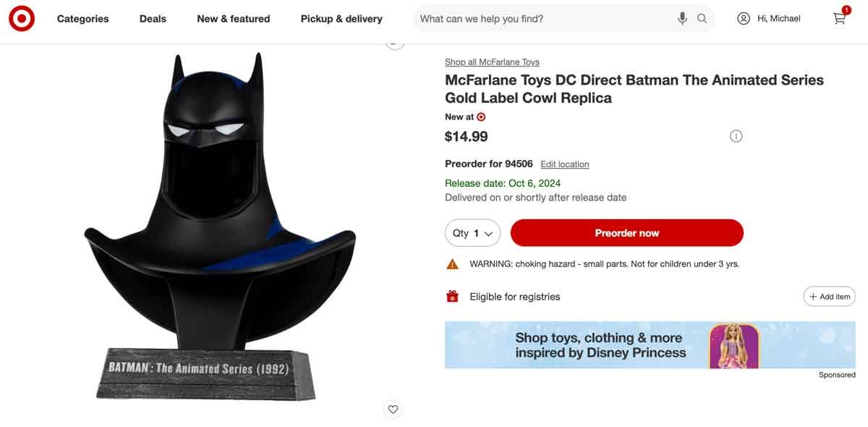The height and width of the screenshot is (427, 868).
Task: Click the red registry gift icon
Action: pos(453,296)
